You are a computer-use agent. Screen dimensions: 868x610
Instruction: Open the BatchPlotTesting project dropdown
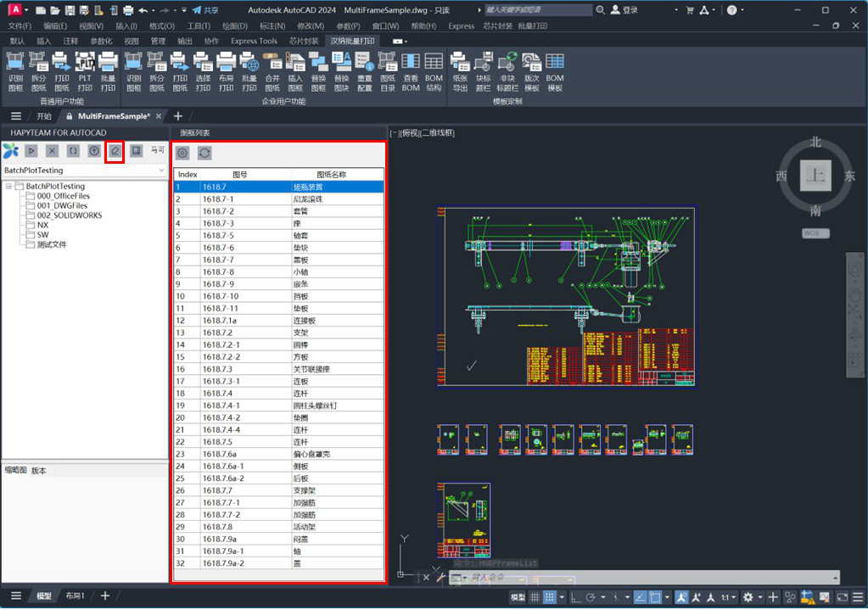(x=161, y=171)
